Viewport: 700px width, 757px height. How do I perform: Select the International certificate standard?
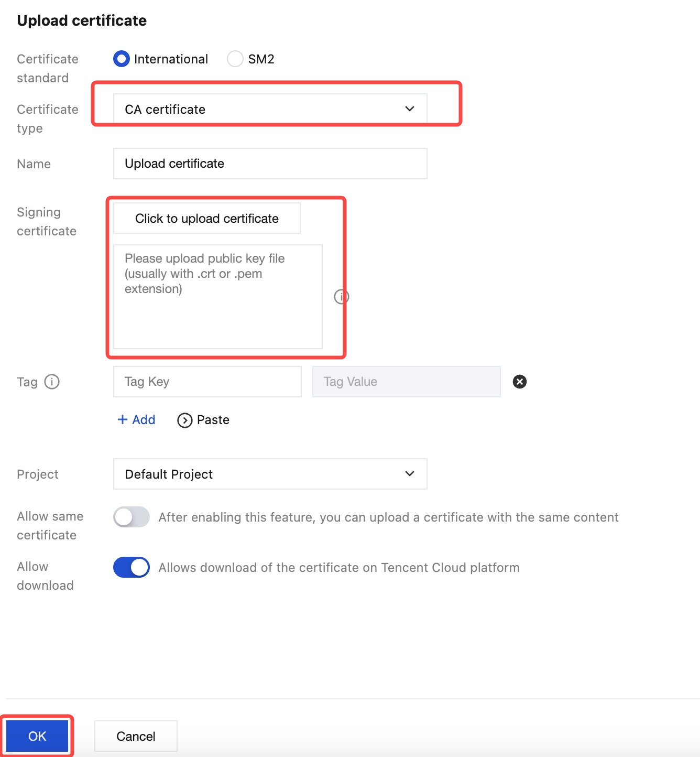pos(122,59)
